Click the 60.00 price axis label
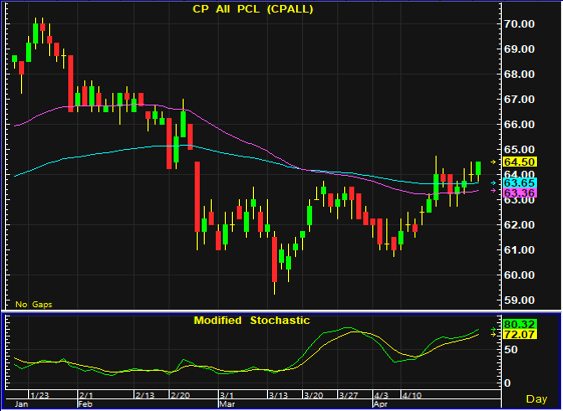The width and height of the screenshot is (563, 411). coord(519,275)
